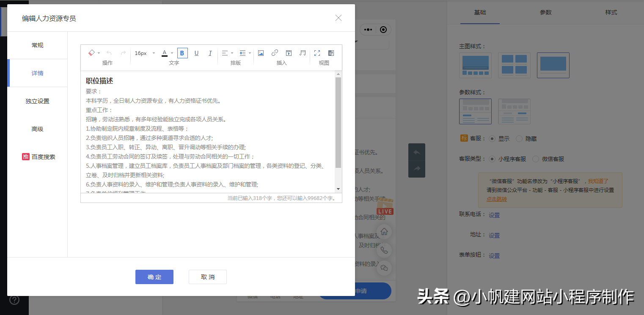
Task: Insert a hyperlink via link icon
Action: pyautogui.click(x=275, y=53)
